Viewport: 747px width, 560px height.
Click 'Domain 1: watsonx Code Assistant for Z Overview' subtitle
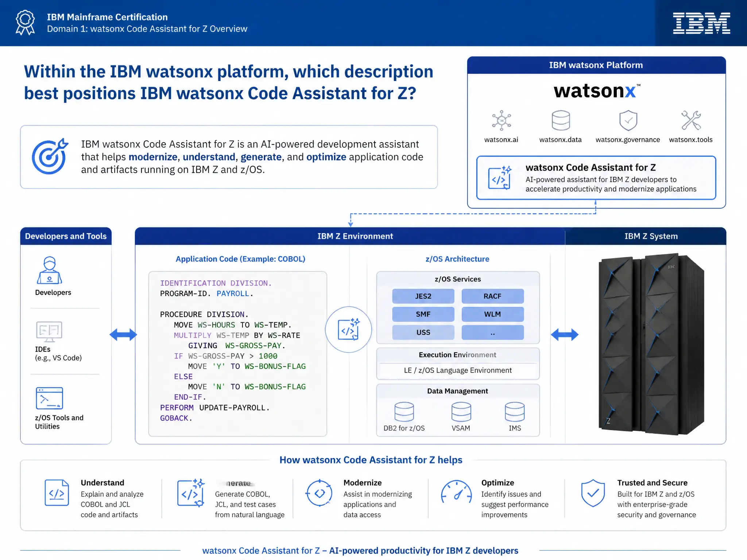click(x=147, y=29)
